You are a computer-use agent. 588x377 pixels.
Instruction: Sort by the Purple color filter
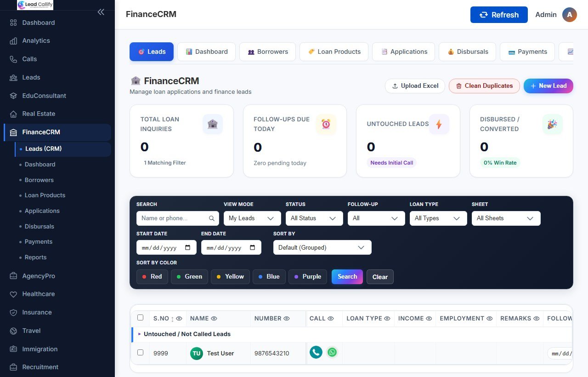308,277
